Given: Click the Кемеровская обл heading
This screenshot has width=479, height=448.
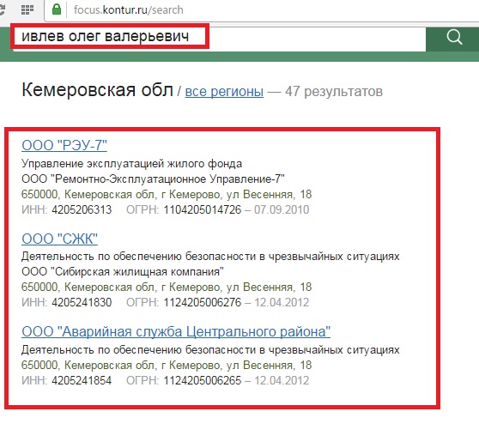Looking at the screenshot, I should pyautogui.click(x=98, y=90).
